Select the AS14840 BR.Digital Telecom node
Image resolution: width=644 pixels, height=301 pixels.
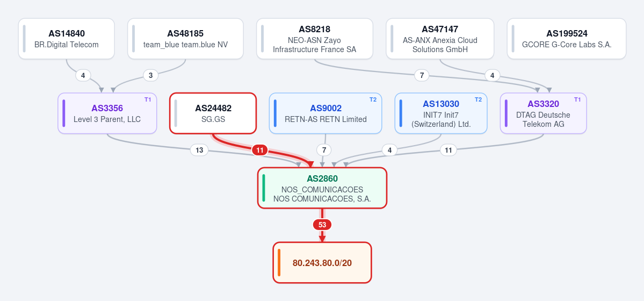67,39
